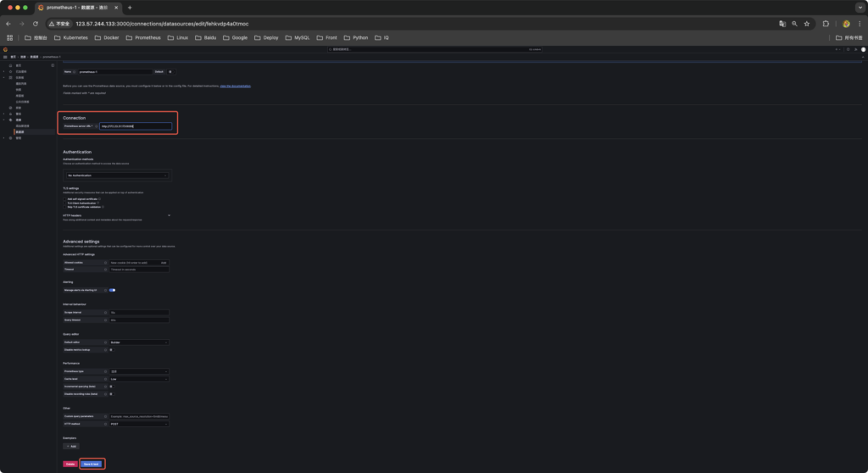Expand the HTTP headers section

[169, 215]
